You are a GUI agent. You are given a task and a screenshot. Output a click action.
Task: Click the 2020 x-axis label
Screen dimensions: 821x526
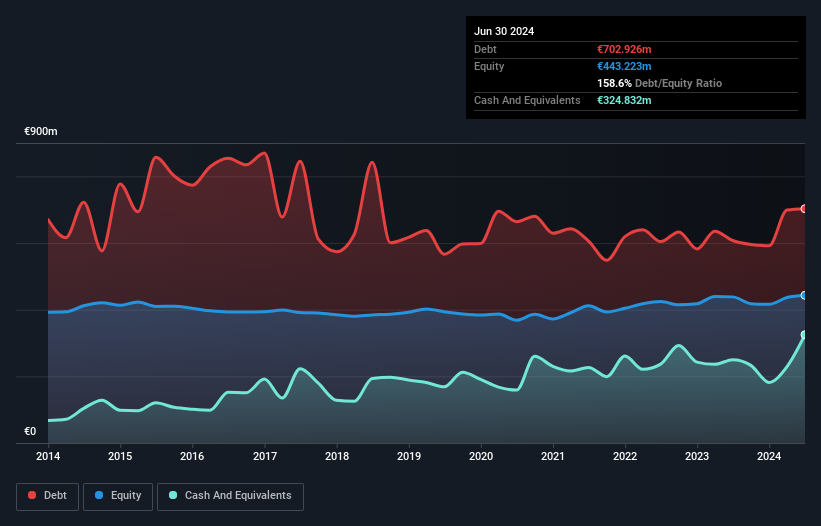481,456
